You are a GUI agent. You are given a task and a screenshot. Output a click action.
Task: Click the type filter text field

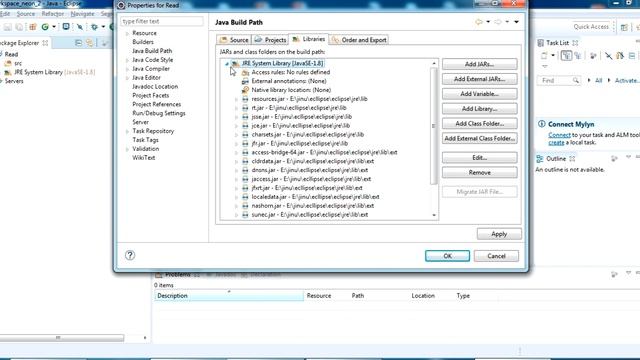tap(162, 21)
